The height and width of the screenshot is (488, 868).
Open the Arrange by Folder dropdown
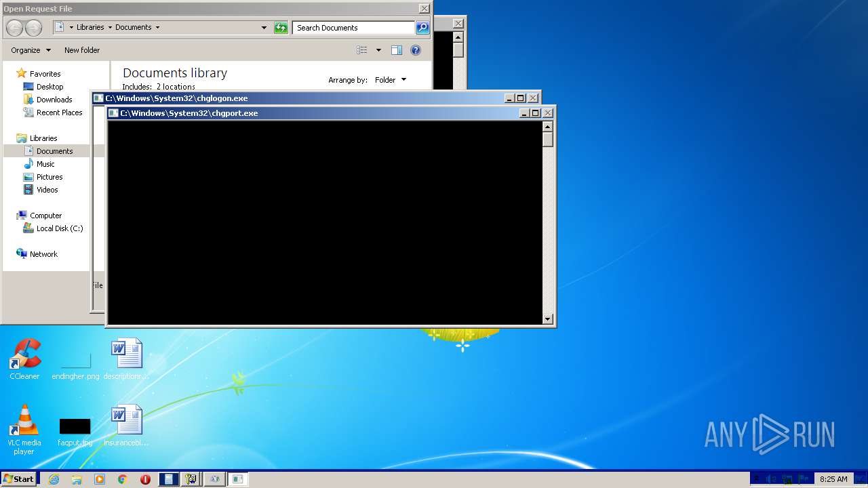coord(390,80)
